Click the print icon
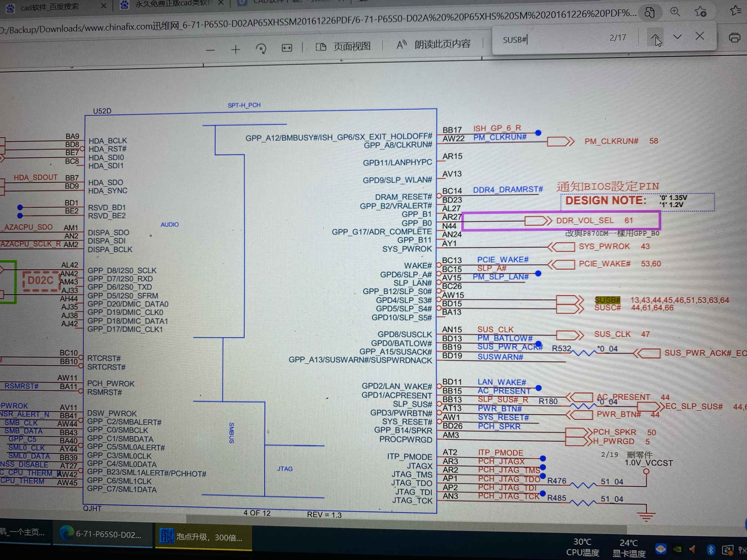 [x=734, y=37]
